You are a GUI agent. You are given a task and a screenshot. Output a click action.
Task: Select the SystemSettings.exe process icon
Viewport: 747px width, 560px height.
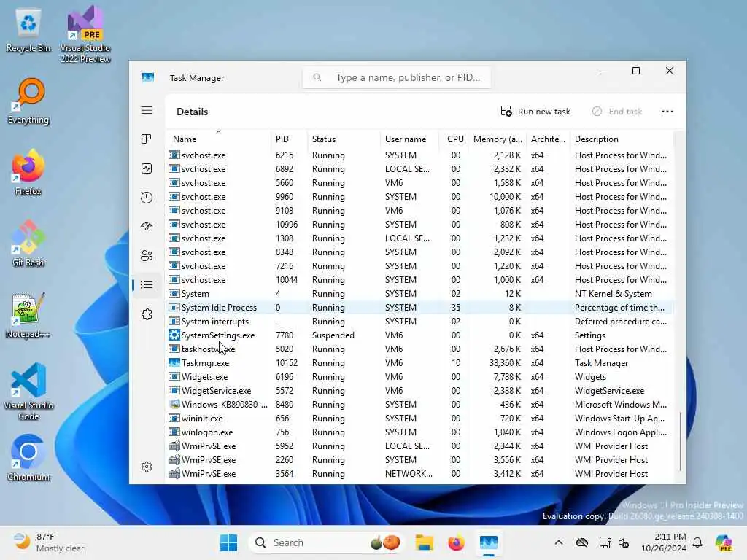[x=174, y=335]
